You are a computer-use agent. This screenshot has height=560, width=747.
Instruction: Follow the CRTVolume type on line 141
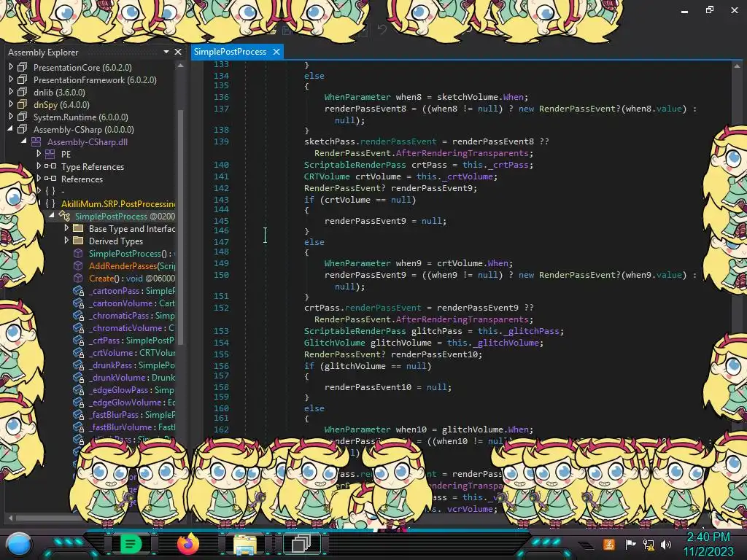[x=327, y=176]
